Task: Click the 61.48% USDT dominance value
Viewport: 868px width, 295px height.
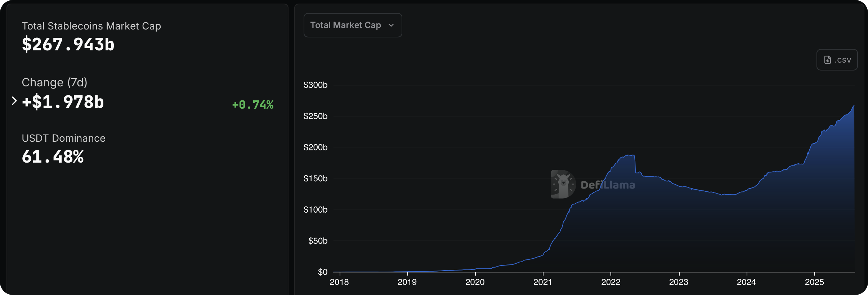Action: tap(53, 157)
